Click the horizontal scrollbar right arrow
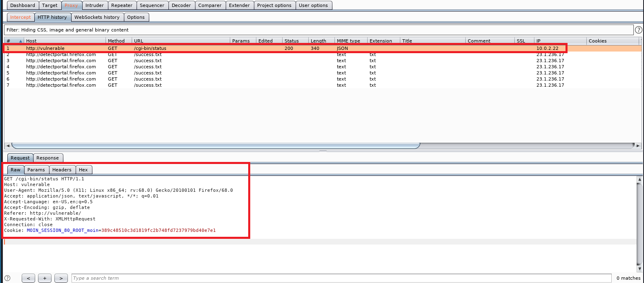 point(638,146)
